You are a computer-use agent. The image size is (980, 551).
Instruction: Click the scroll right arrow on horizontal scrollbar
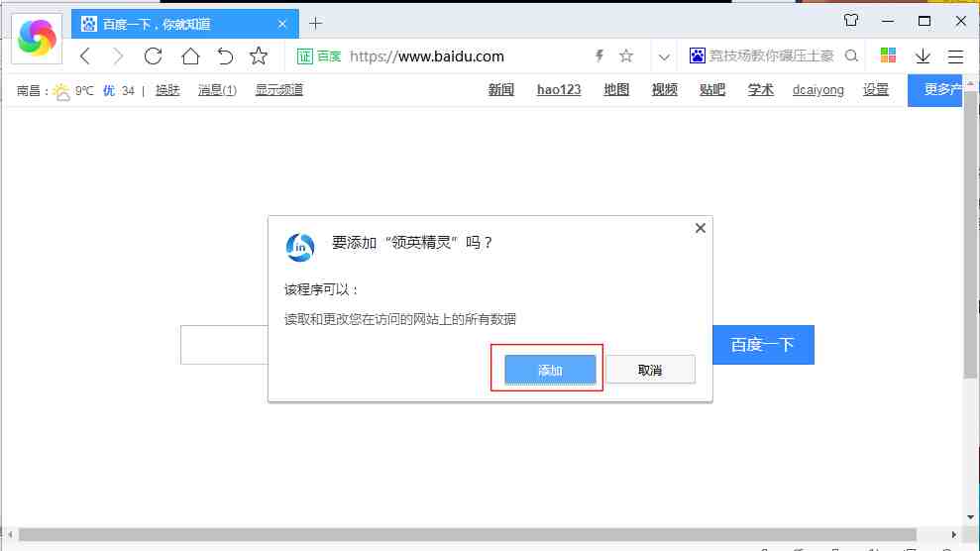954,535
